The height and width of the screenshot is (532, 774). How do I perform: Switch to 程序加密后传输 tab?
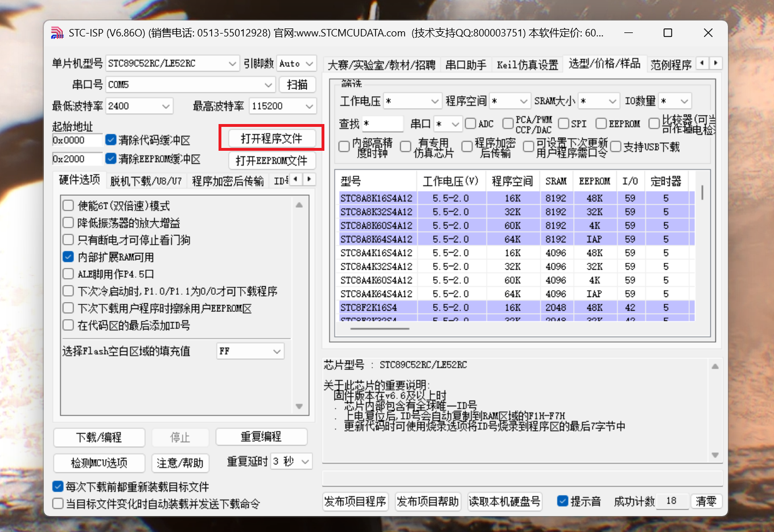point(228,181)
